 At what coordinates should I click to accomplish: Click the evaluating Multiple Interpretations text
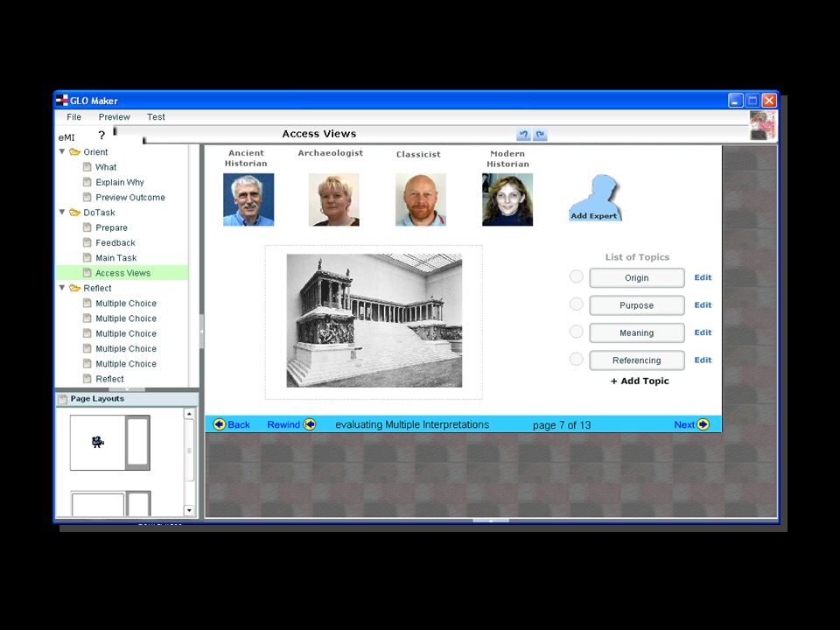[412, 424]
